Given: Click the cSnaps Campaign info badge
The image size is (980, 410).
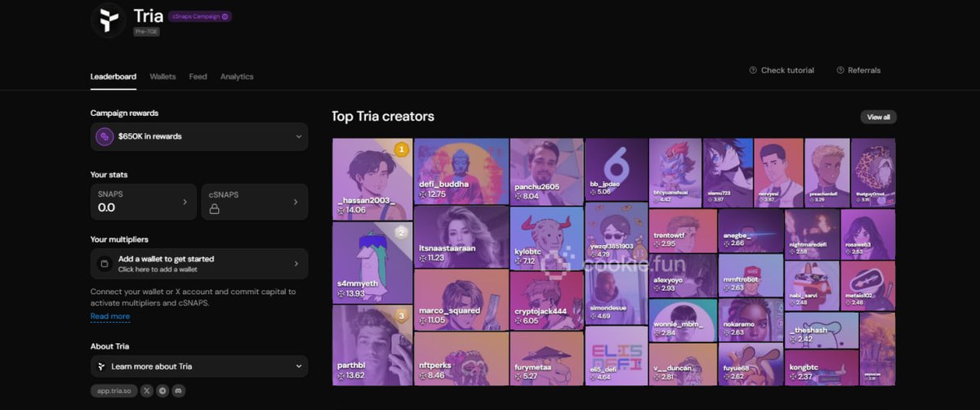Looking at the screenshot, I should (x=199, y=16).
